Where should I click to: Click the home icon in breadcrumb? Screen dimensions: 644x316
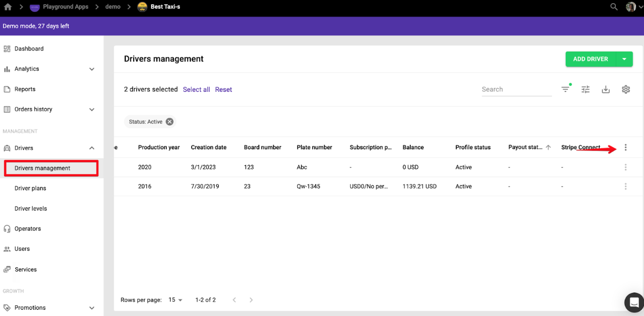coord(8,7)
